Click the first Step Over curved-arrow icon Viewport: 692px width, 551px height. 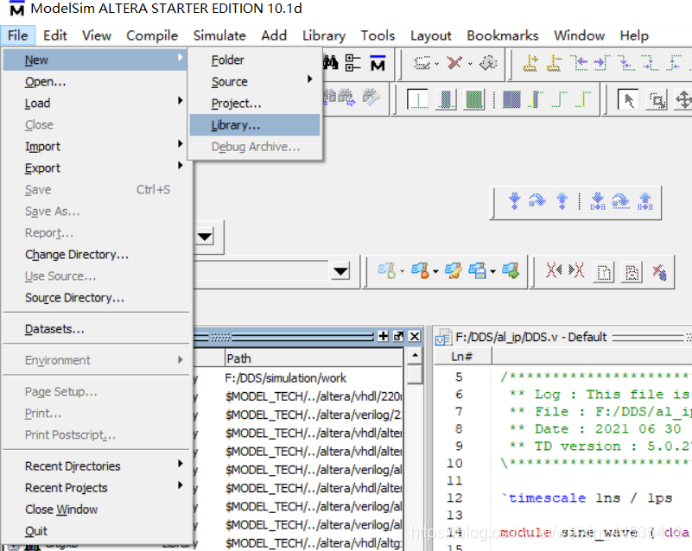[537, 201]
